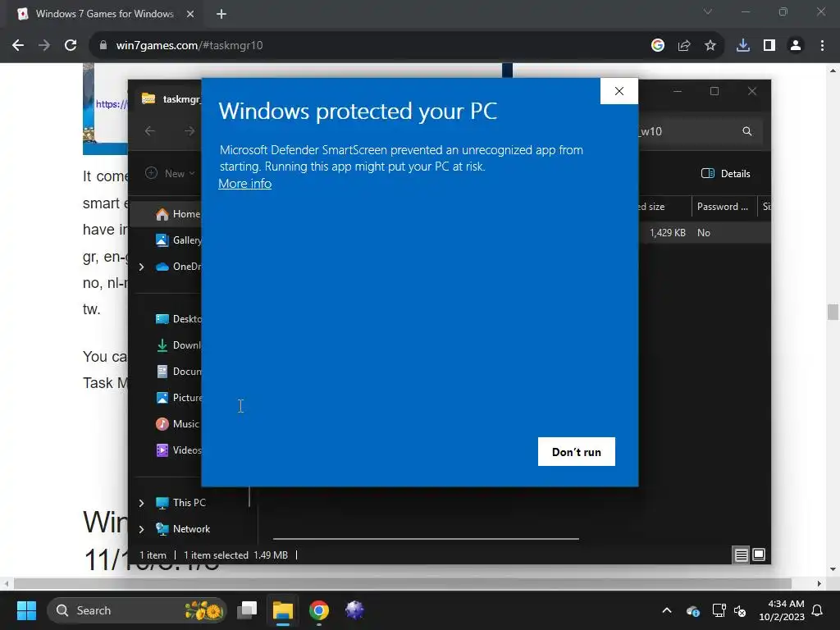840x630 pixels.
Task: Open a new Chrome tab
Action: [221, 14]
